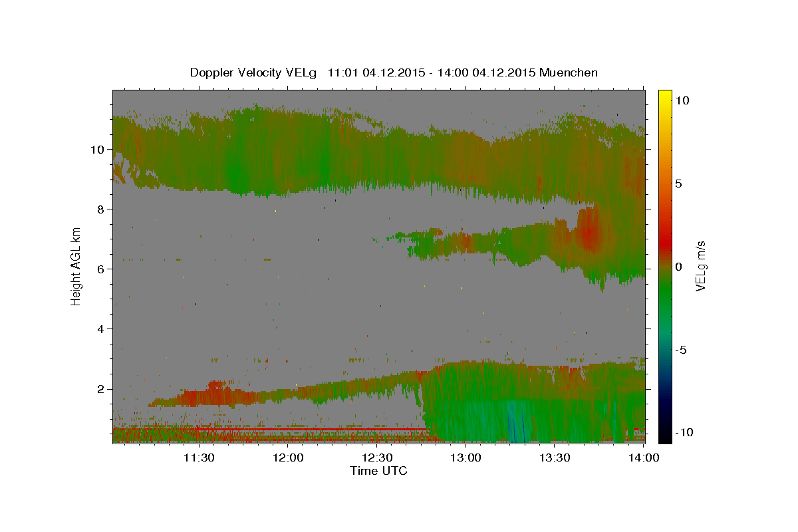Click the 'Muenchen' location in the title
The image size is (798, 532).
[569, 72]
